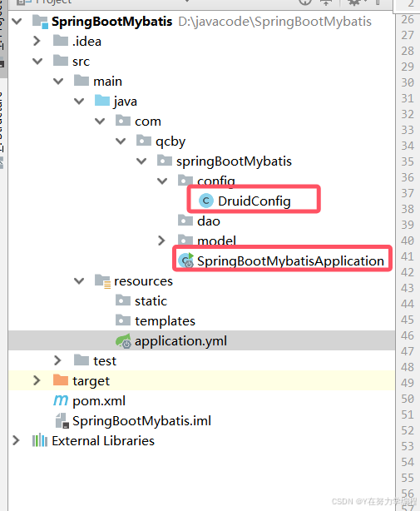Collapse the resources folder
The height and width of the screenshot is (511, 420).
click(x=79, y=281)
